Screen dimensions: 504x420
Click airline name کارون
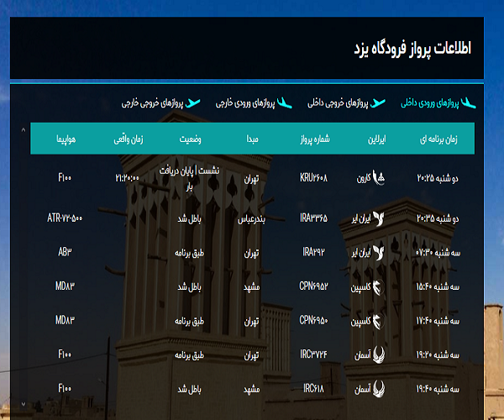point(364,178)
